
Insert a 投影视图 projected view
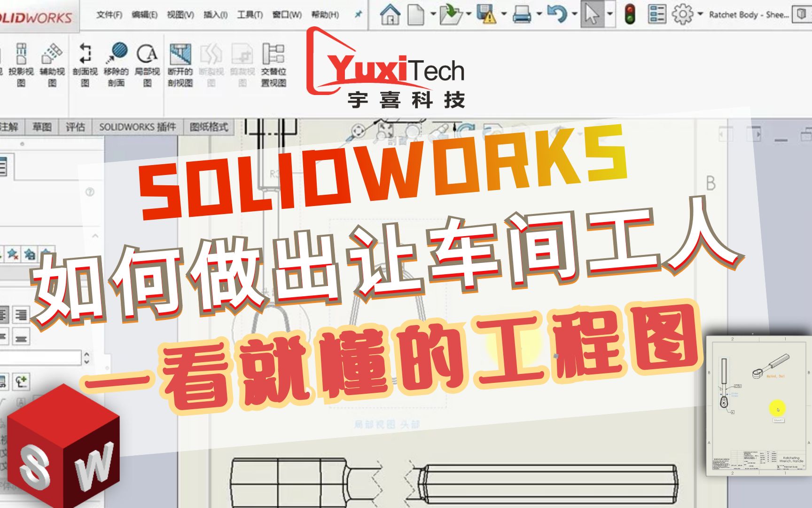tap(21, 65)
